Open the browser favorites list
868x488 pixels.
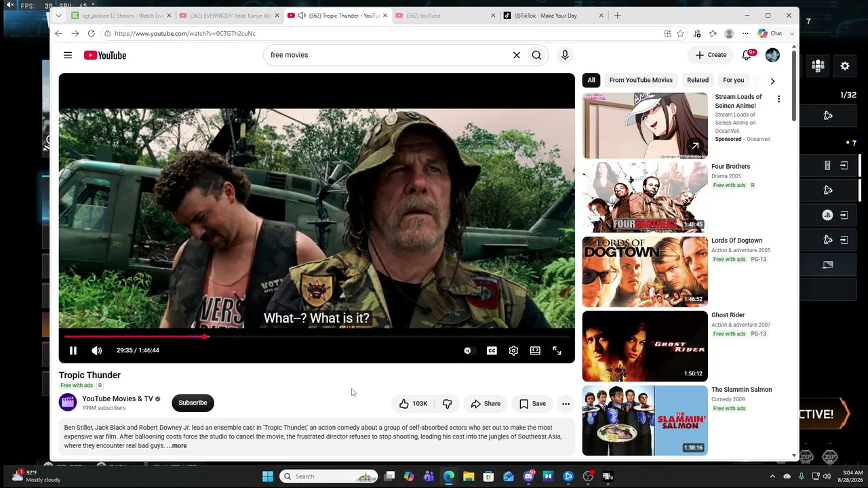713,33
